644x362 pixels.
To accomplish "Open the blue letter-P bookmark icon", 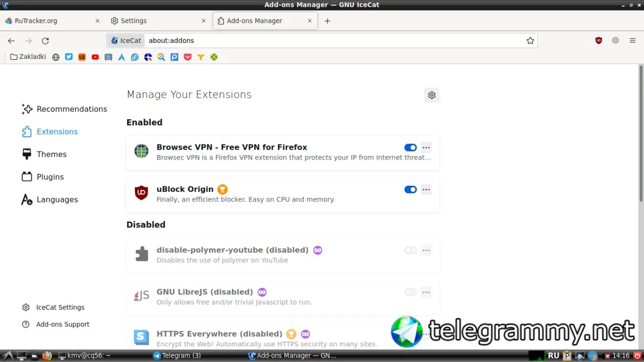I will pyautogui.click(x=175, y=57).
